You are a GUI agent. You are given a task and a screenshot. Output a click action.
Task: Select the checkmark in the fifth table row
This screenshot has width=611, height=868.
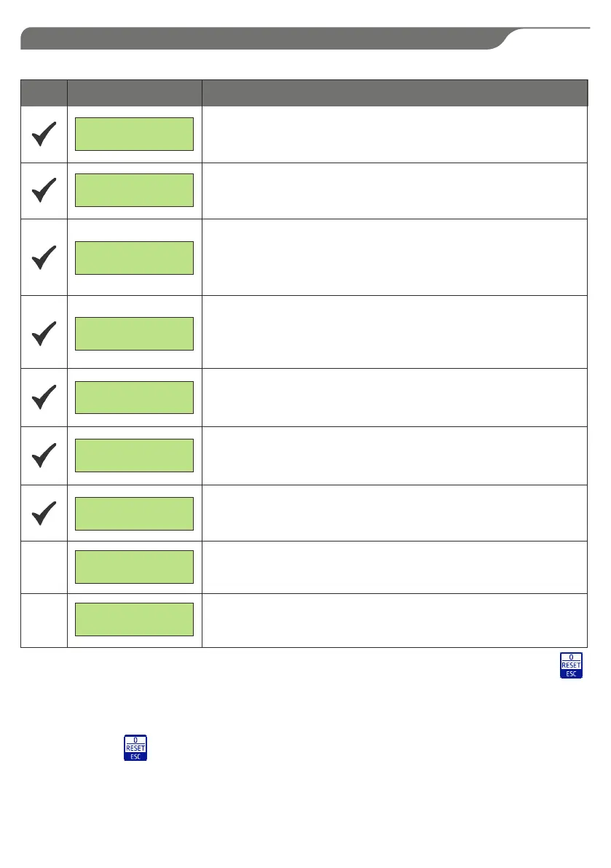pos(44,397)
